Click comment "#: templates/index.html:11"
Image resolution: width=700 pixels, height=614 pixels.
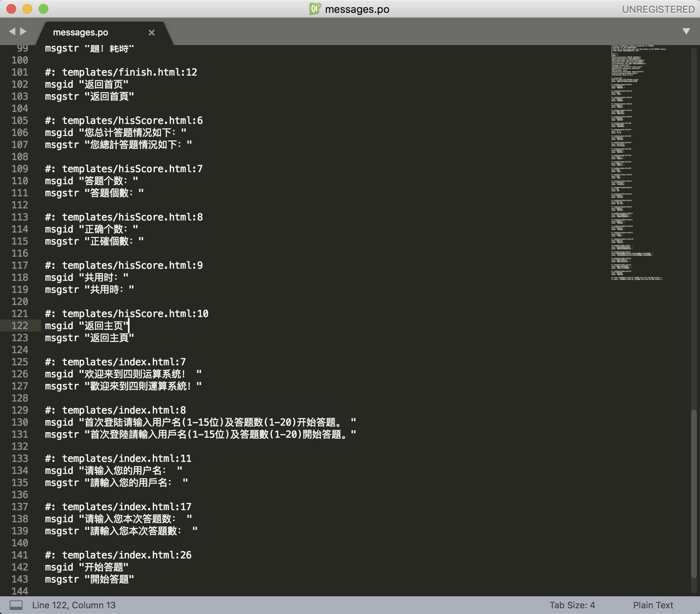pyautogui.click(x=118, y=459)
